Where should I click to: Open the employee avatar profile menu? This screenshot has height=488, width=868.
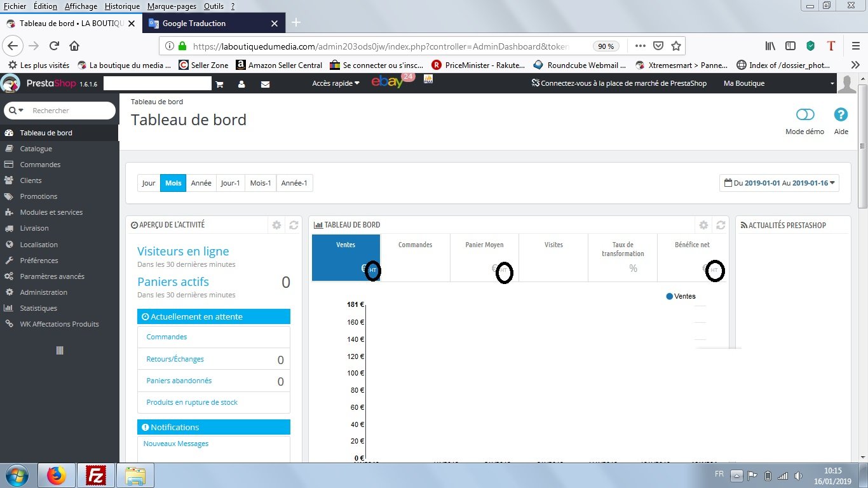coord(847,83)
